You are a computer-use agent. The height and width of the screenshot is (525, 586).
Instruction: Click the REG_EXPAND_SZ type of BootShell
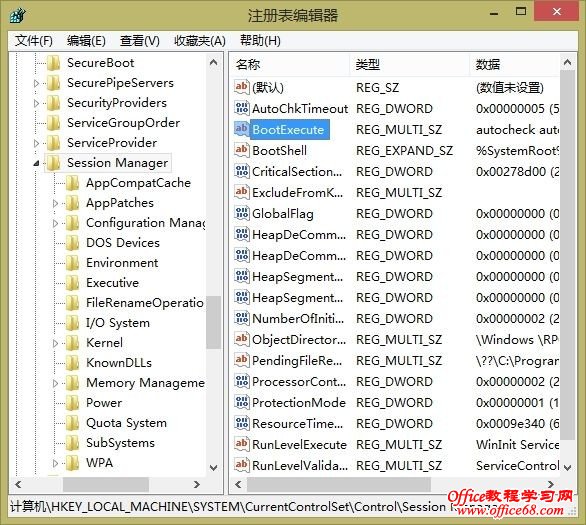[404, 150]
